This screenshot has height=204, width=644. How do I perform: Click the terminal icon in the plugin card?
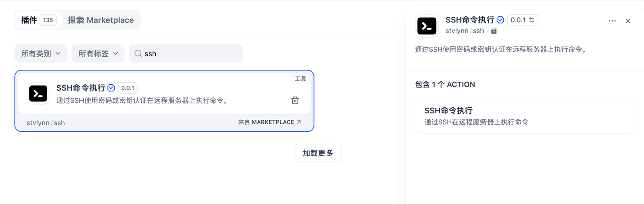tap(38, 93)
